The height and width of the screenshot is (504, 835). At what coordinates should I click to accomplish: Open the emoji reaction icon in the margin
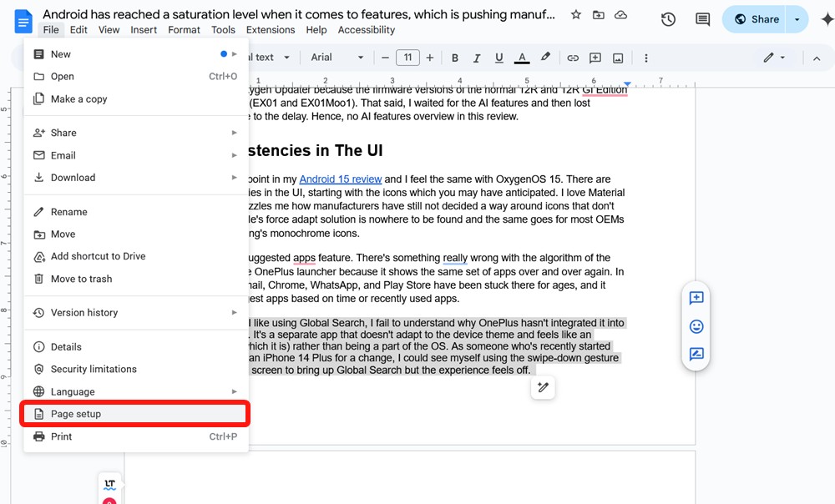click(x=696, y=326)
